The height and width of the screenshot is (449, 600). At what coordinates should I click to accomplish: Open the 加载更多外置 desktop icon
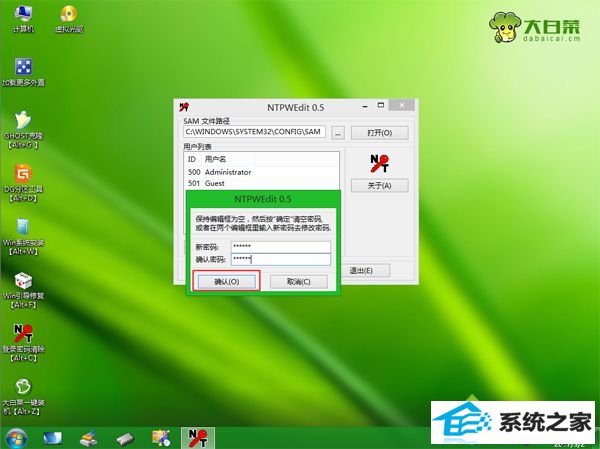23,72
